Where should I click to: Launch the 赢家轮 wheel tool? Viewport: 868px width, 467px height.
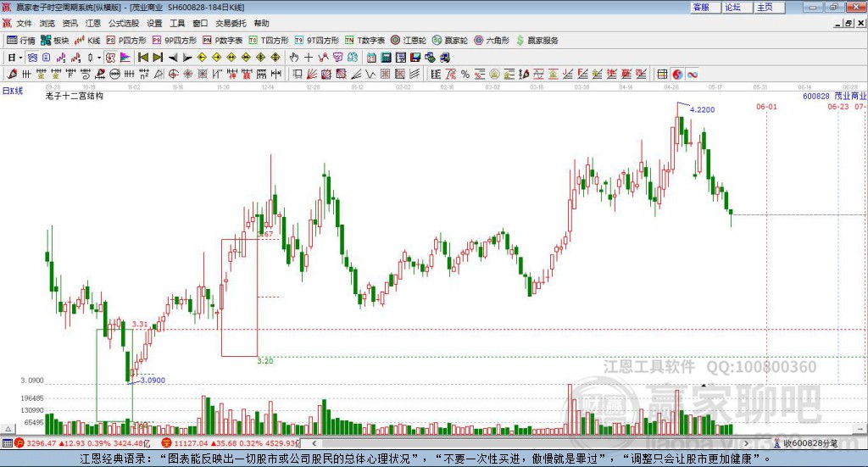[450, 41]
